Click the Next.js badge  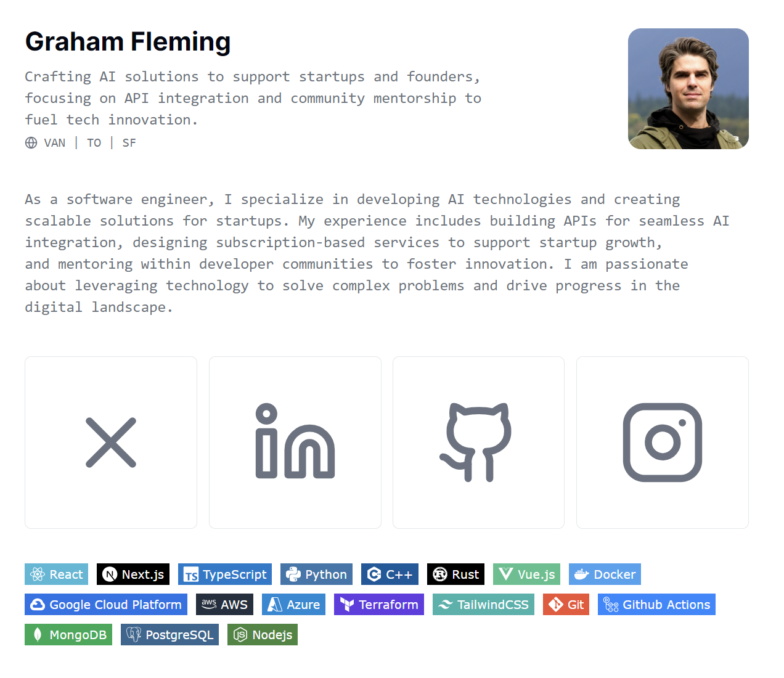click(133, 574)
